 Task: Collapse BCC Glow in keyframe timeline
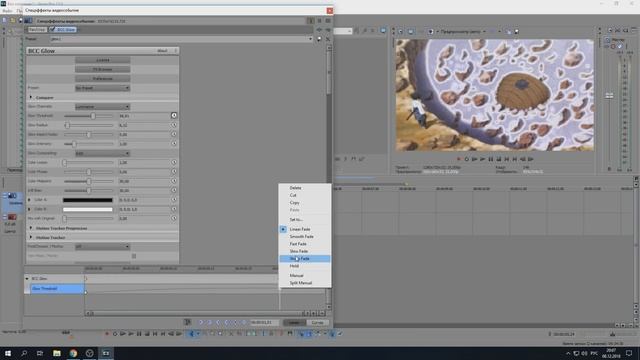pyautogui.click(x=27, y=279)
